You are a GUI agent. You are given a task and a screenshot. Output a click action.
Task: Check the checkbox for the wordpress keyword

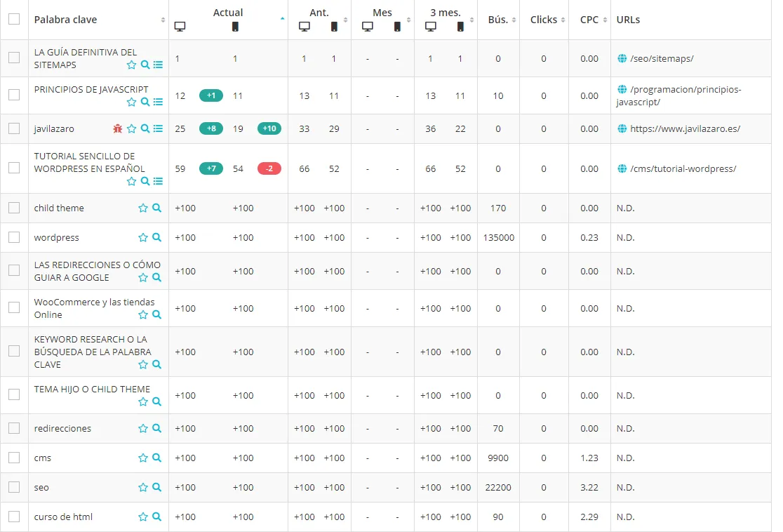14,237
